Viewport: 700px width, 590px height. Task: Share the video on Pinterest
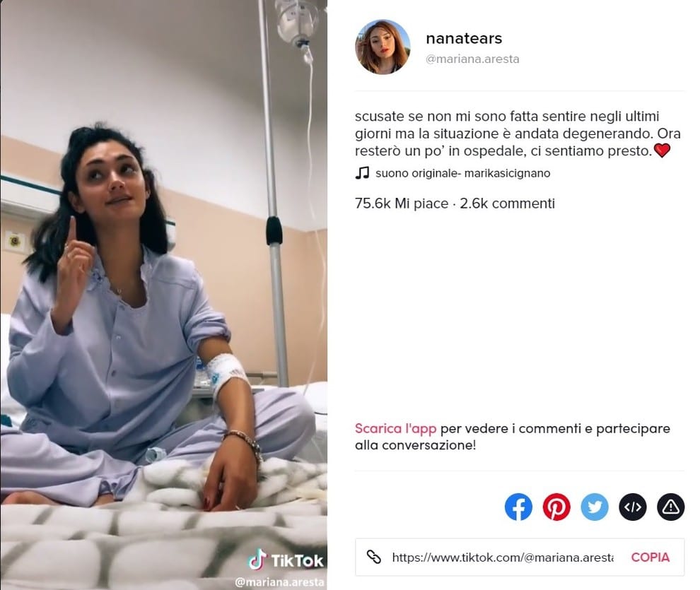coord(556,507)
